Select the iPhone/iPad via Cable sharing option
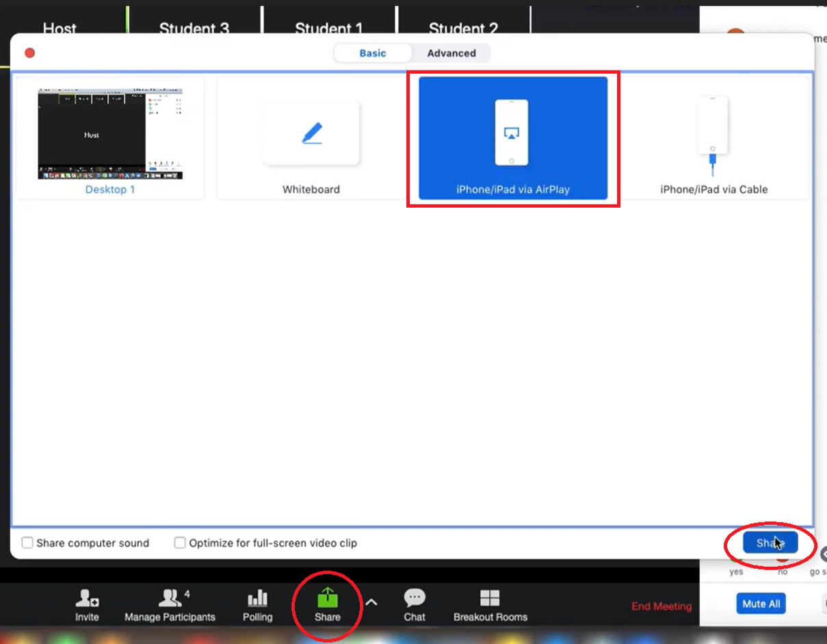The image size is (827, 644). coord(713,137)
